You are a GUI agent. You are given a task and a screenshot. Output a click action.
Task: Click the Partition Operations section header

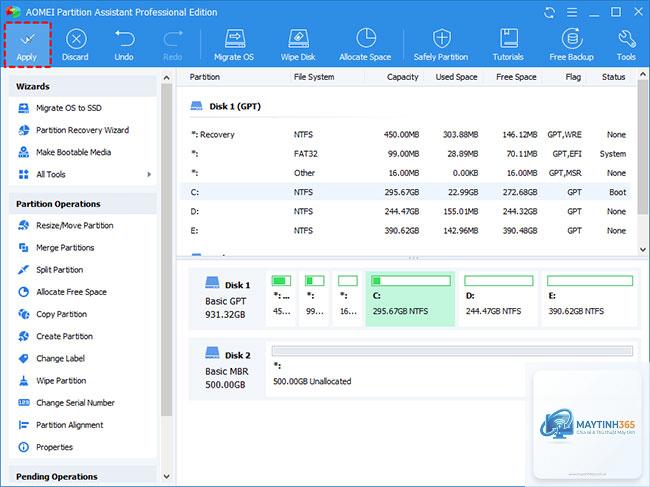coord(82,204)
